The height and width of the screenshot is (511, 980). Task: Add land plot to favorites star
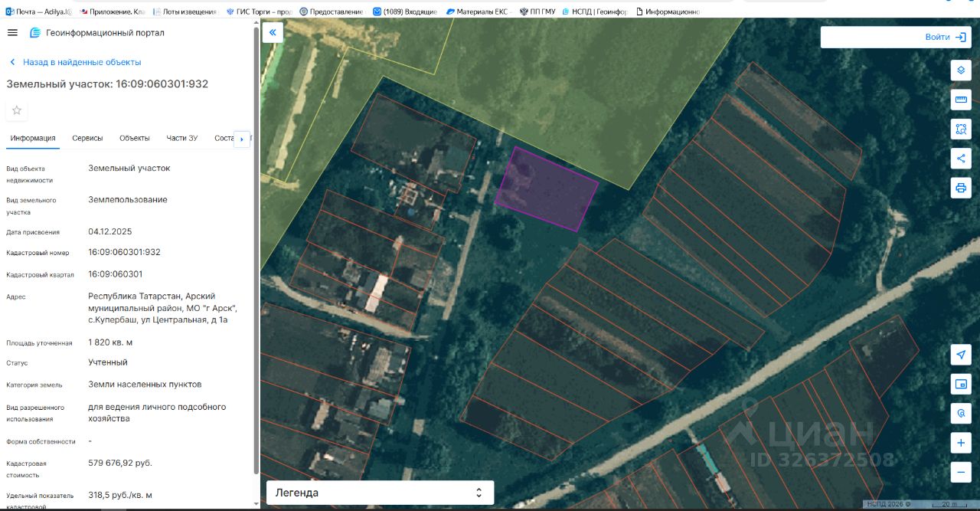coord(17,110)
